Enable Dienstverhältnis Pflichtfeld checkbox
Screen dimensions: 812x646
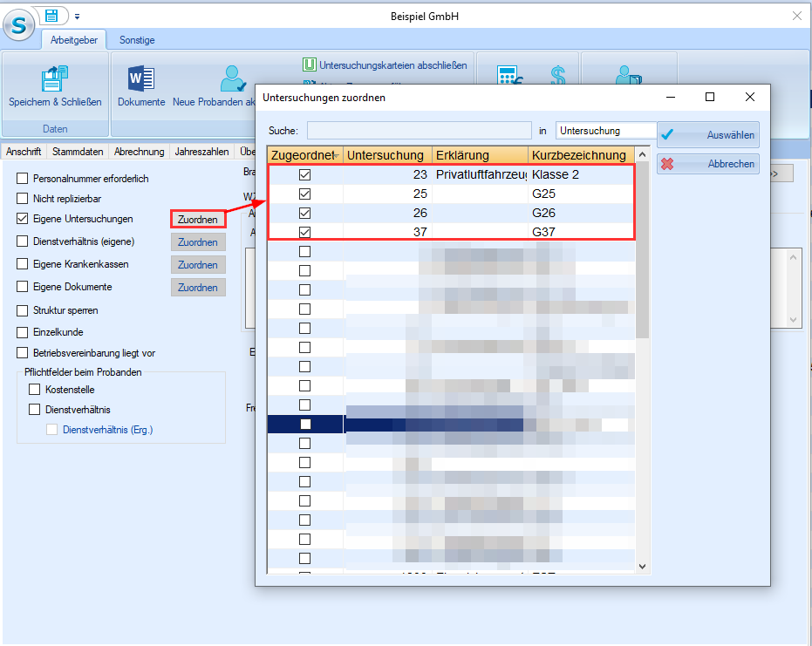35,410
